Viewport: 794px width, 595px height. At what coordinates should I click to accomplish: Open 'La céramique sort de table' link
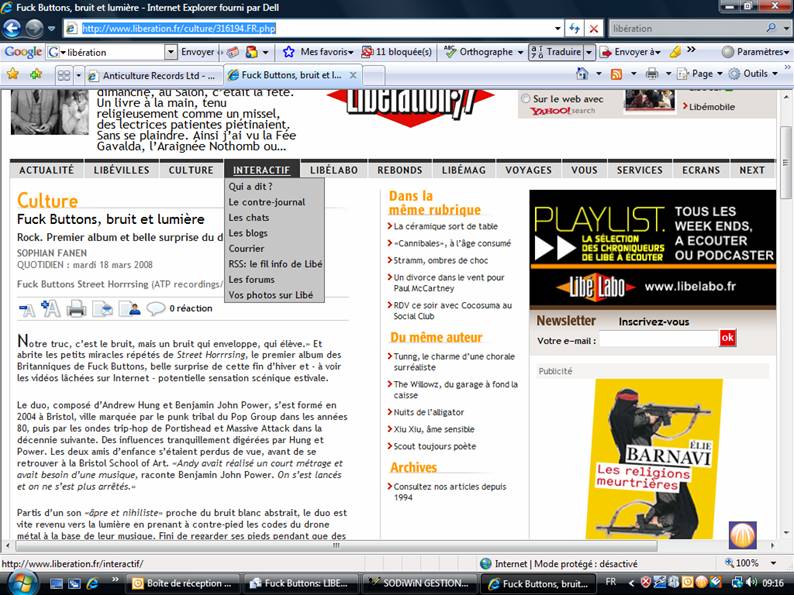click(445, 227)
